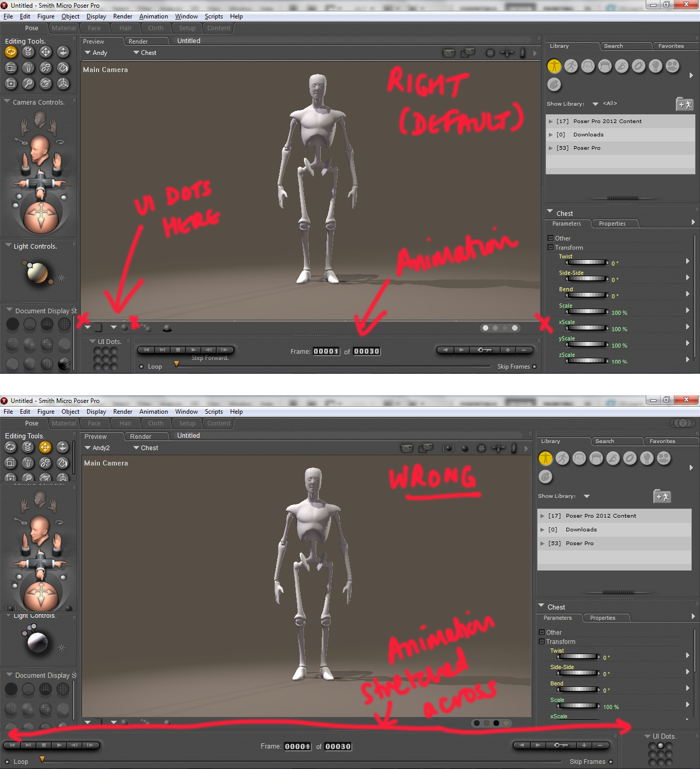Viewport: 700px width, 769px height.
Task: Click the add library folder icon, upper window
Action: click(685, 104)
